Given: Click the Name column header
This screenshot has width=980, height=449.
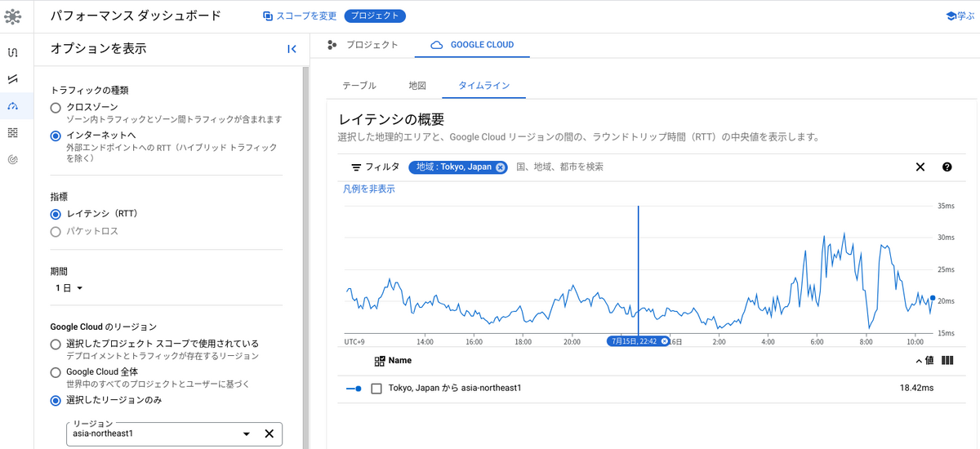Looking at the screenshot, I should 400,360.
